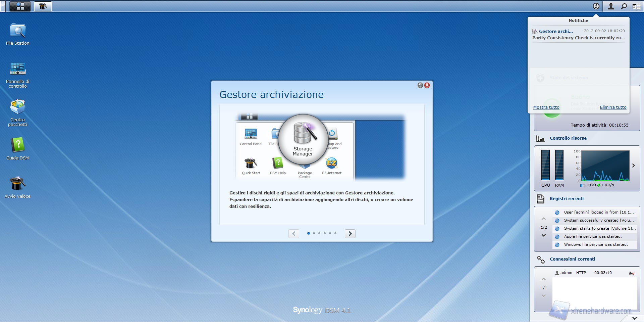This screenshot has height=322, width=644.
Task: Toggle the widgets panel icon
Action: pos(636,6)
